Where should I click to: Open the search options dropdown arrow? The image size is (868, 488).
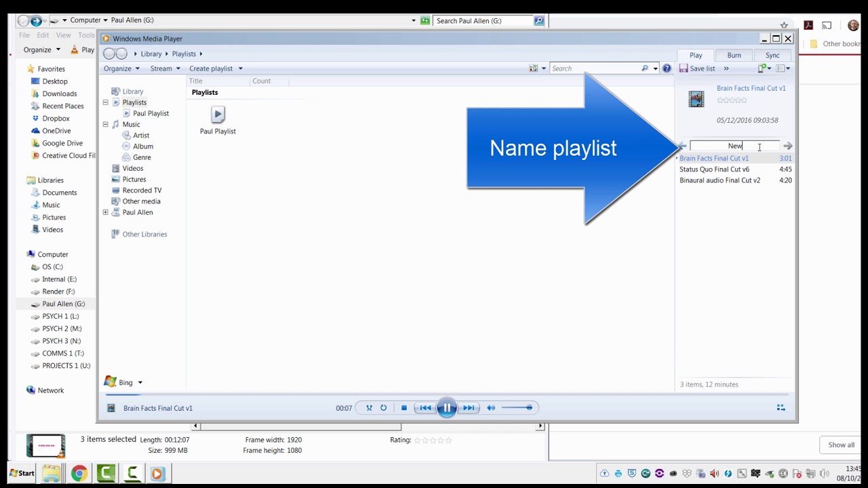[655, 68]
